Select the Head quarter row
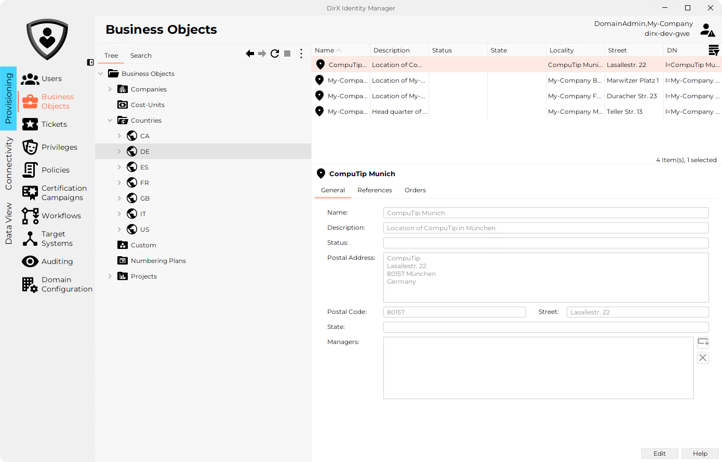The width and height of the screenshot is (722, 462). (517, 111)
